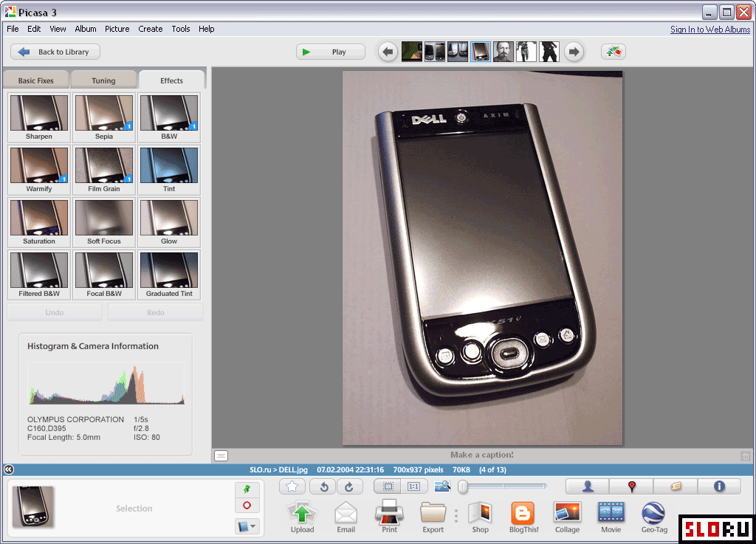Toggle fit-photo-in-viewer button
This screenshot has width=756, height=544.
point(388,486)
